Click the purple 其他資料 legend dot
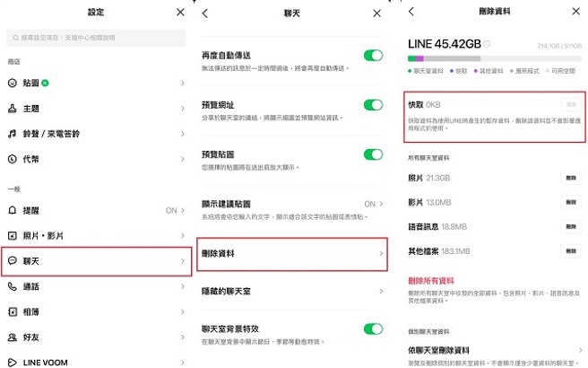 [475, 71]
